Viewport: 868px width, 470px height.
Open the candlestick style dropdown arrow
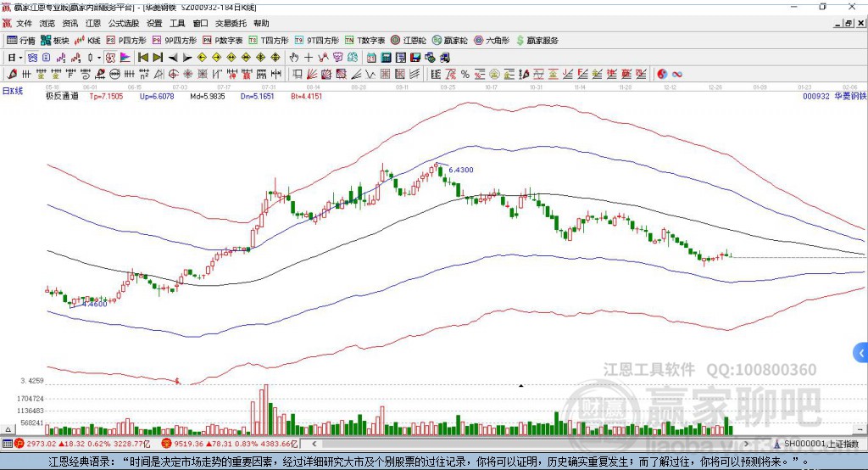[99, 58]
